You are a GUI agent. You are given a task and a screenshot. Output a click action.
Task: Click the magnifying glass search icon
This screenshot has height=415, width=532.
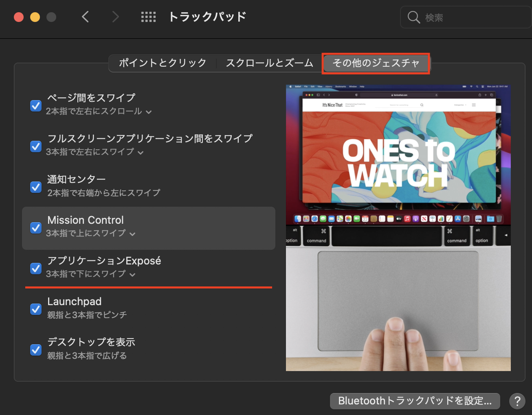click(x=413, y=17)
